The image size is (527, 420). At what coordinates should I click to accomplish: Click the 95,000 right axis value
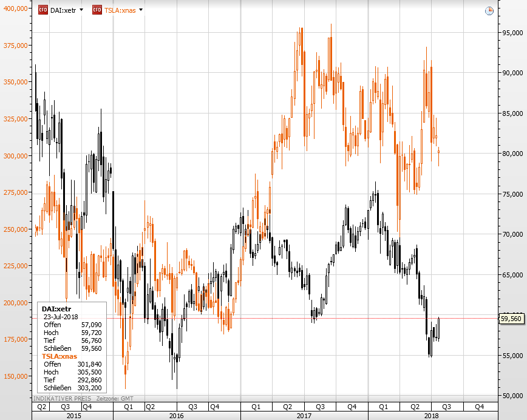pyautogui.click(x=512, y=33)
